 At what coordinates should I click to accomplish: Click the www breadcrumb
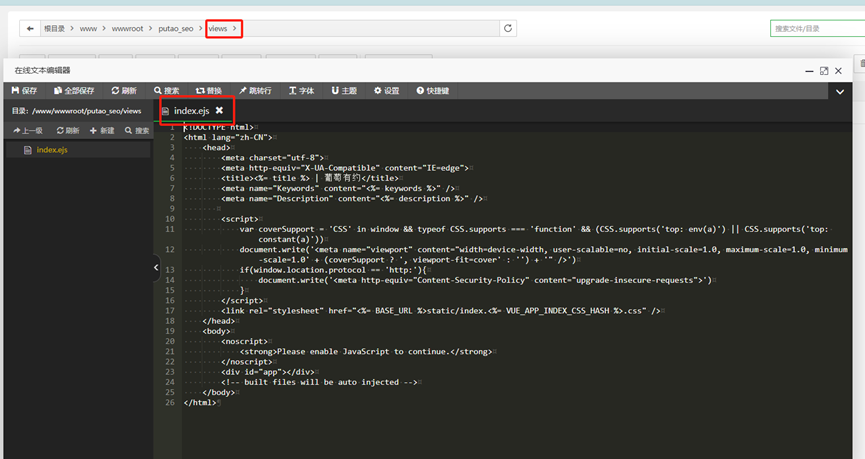(88, 29)
